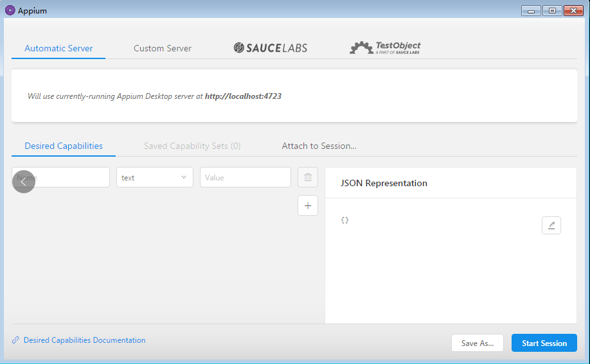590x364 pixels.
Task: Delete the capability row with trash icon
Action: [307, 177]
